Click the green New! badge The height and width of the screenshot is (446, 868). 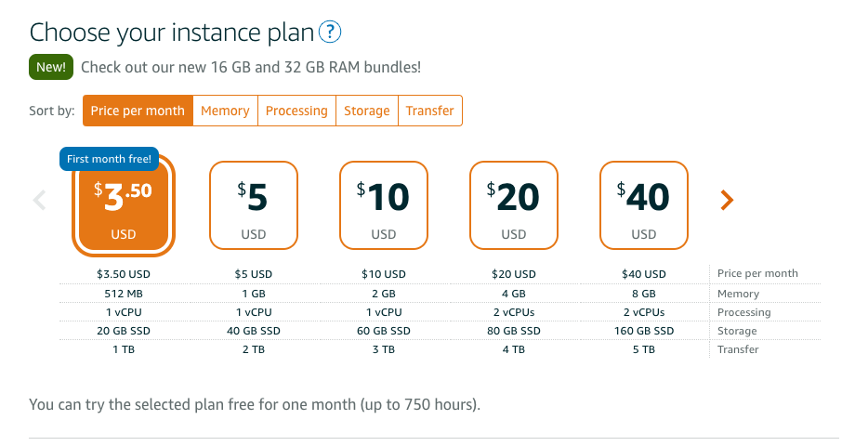tap(51, 67)
